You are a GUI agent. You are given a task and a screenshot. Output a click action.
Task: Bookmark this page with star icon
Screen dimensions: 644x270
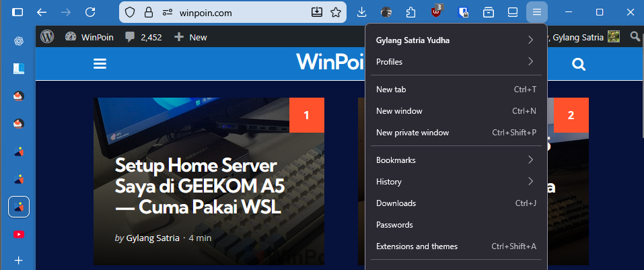335,12
